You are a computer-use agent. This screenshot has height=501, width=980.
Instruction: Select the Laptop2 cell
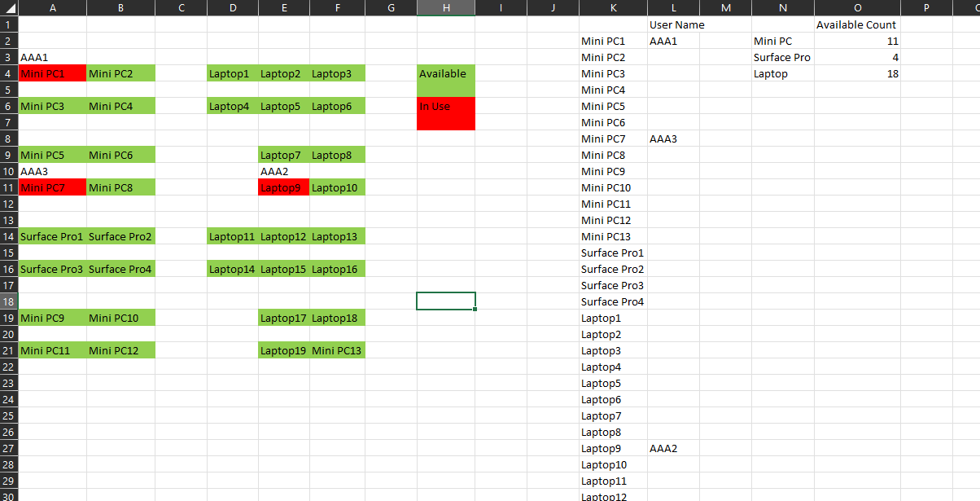click(x=284, y=73)
